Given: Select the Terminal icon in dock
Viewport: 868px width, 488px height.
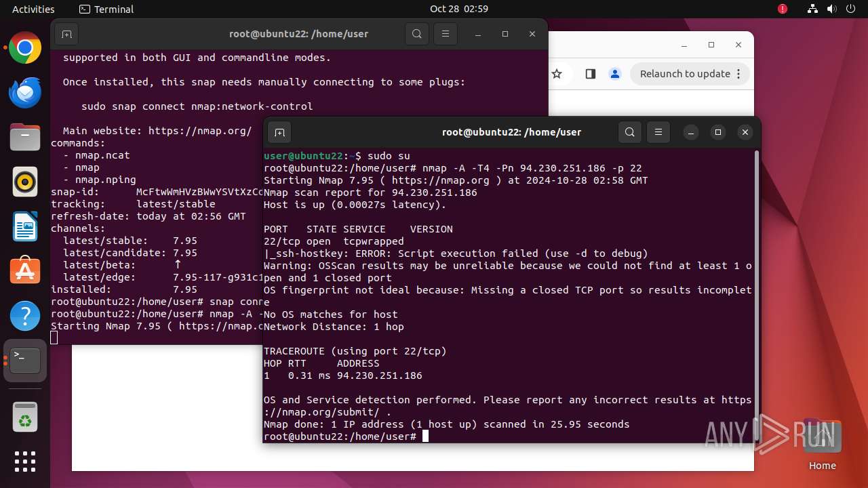Looking at the screenshot, I should click(25, 361).
